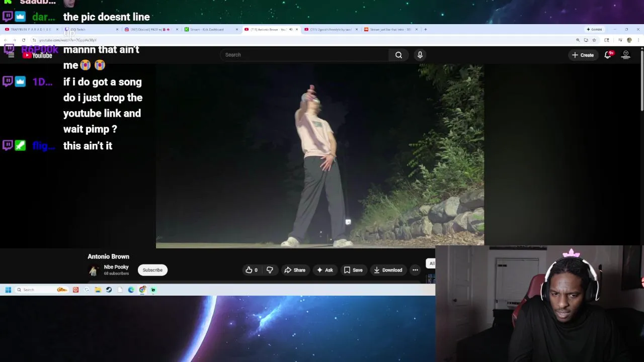The height and width of the screenshot is (362, 644).
Task: Download the video
Action: pyautogui.click(x=388, y=270)
